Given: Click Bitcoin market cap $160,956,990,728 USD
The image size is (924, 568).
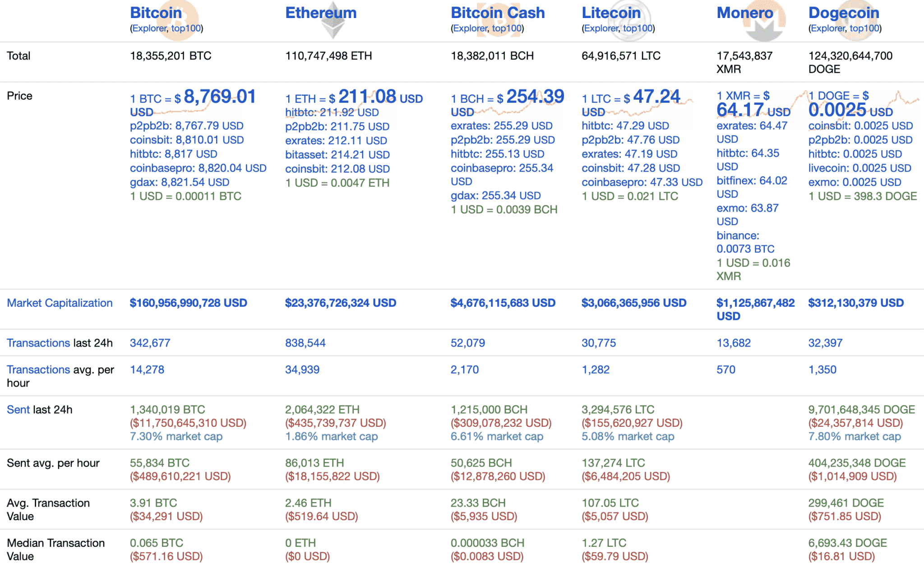Looking at the screenshot, I should point(188,303).
